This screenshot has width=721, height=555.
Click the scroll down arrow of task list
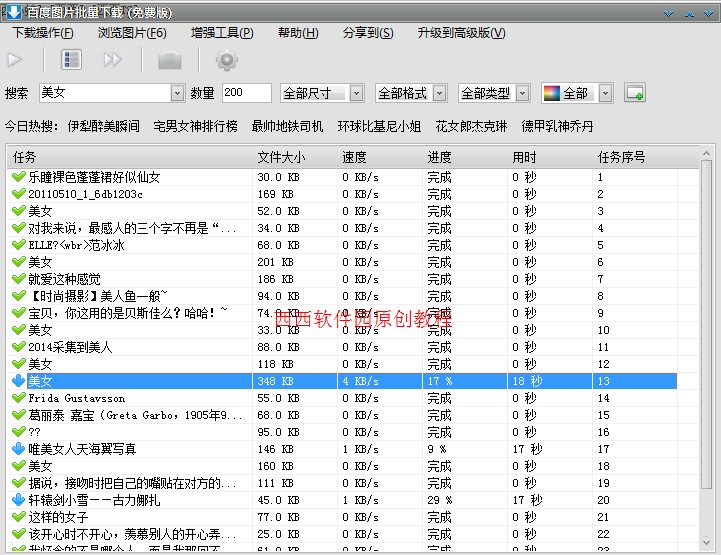(x=706, y=543)
